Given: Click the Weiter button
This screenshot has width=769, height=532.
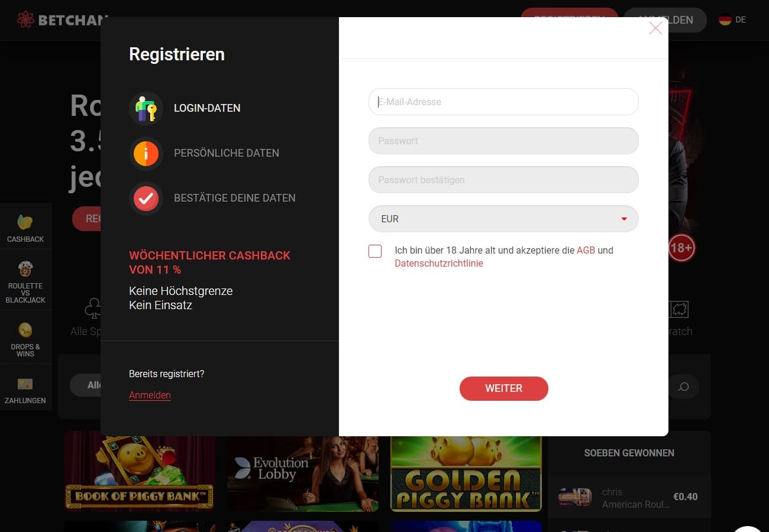Looking at the screenshot, I should (504, 388).
